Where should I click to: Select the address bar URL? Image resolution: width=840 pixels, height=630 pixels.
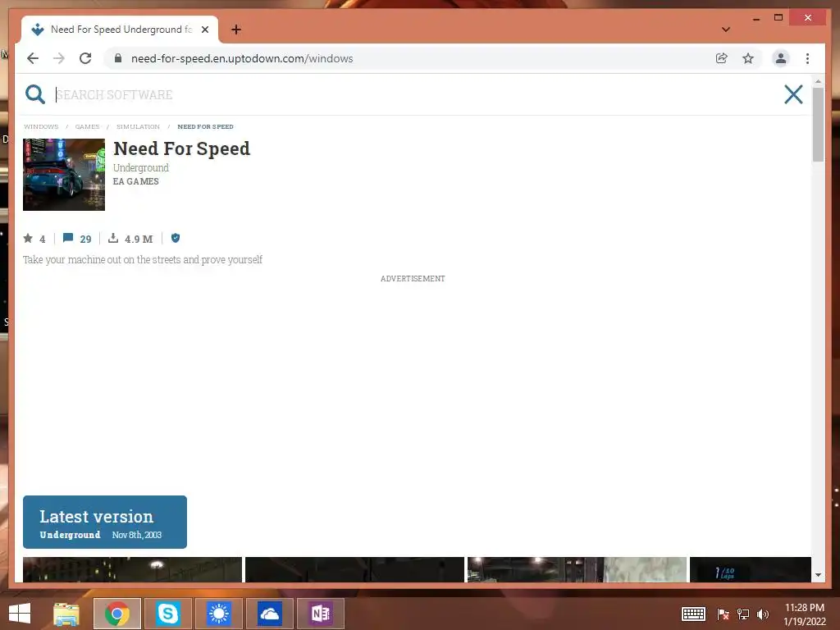[x=242, y=58]
